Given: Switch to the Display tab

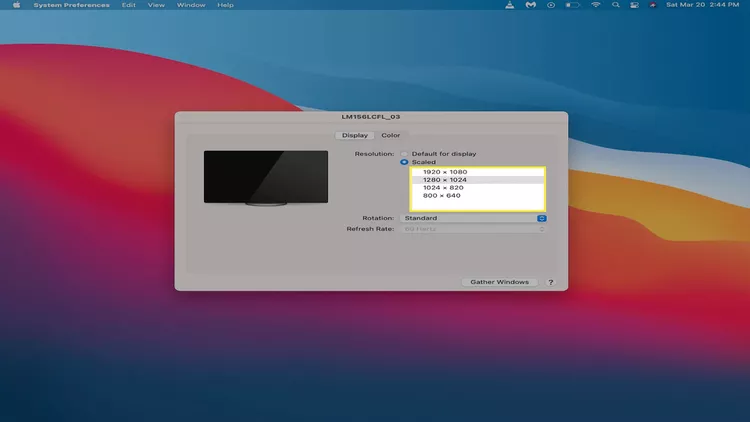Looking at the screenshot, I should point(354,135).
